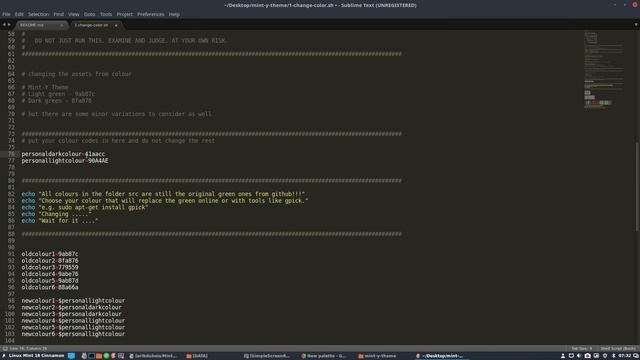Screen dimensions: 640x360
Task: Click oldcolour6=88a66a line
Action: tap(50, 287)
